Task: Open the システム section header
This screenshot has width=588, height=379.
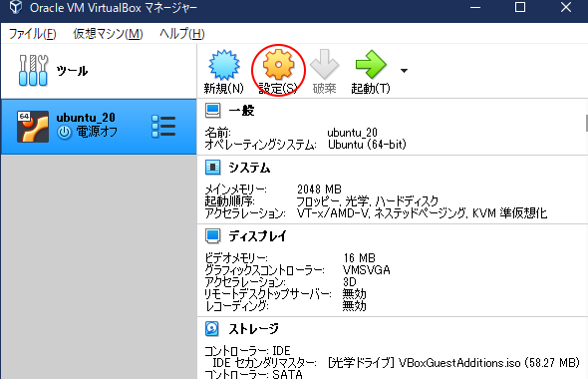Action: click(x=249, y=168)
